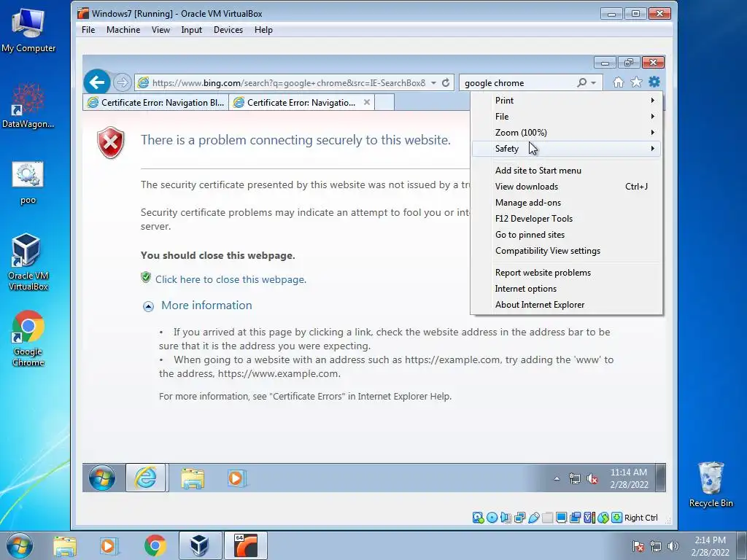
Task: Select View downloads menu entry
Action: tap(566, 187)
